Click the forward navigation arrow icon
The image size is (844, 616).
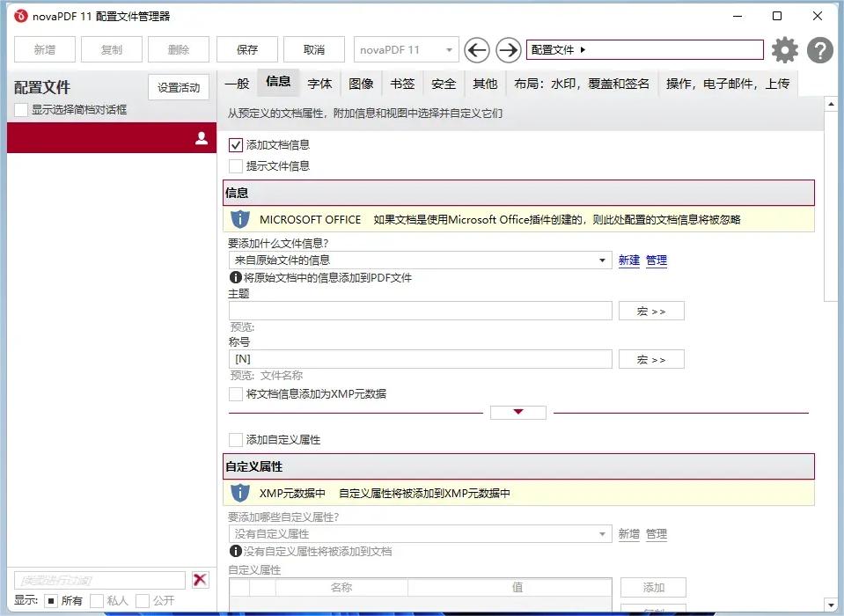[x=508, y=50]
